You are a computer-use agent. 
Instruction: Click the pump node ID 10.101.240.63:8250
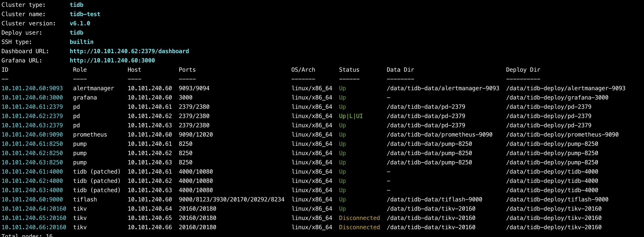32,162
